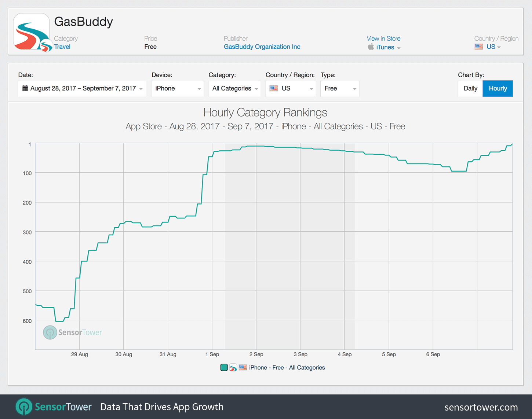
Task: Click the Apple logo beside iTunes
Action: tap(371, 47)
